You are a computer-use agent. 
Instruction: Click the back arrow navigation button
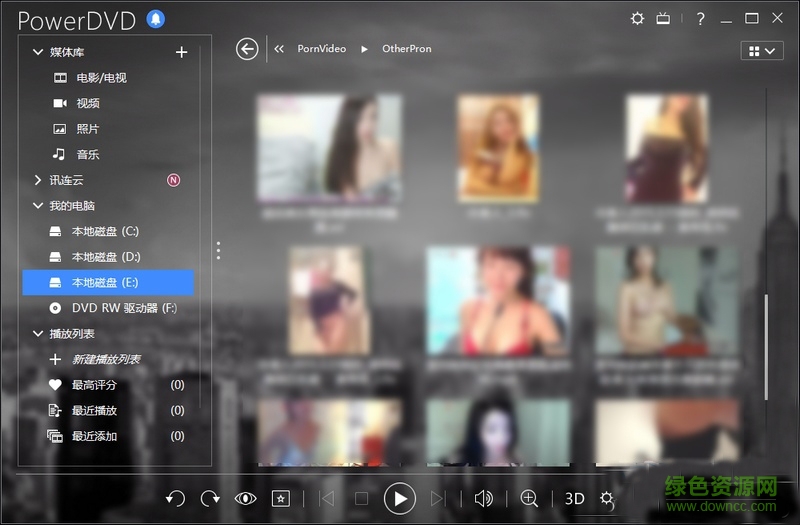pos(247,49)
